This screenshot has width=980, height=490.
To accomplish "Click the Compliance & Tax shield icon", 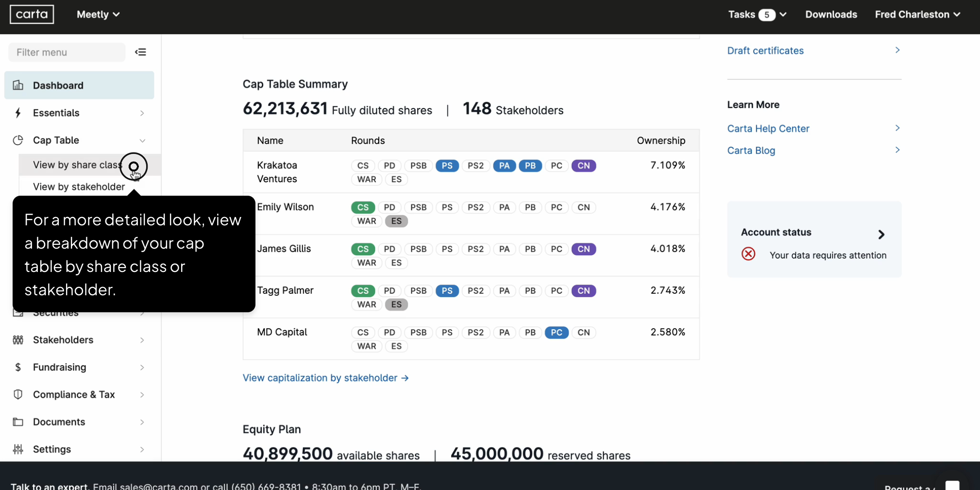I will [18, 394].
